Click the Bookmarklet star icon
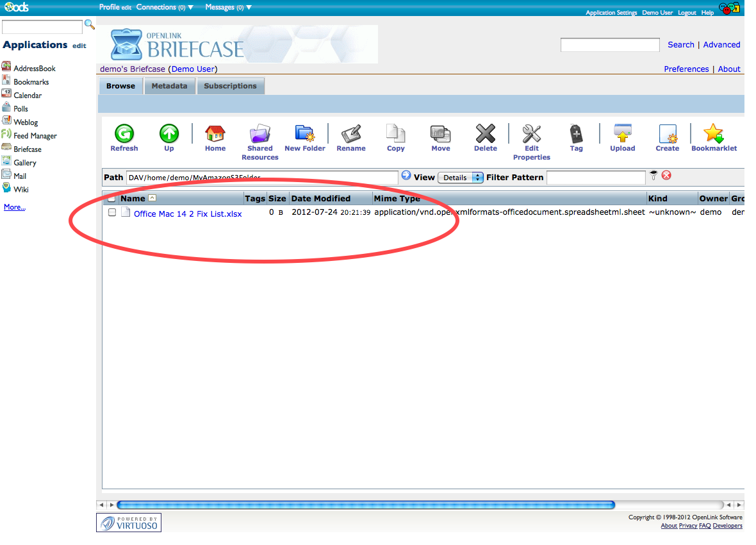Screen dimensions: 756x545 tap(713, 134)
